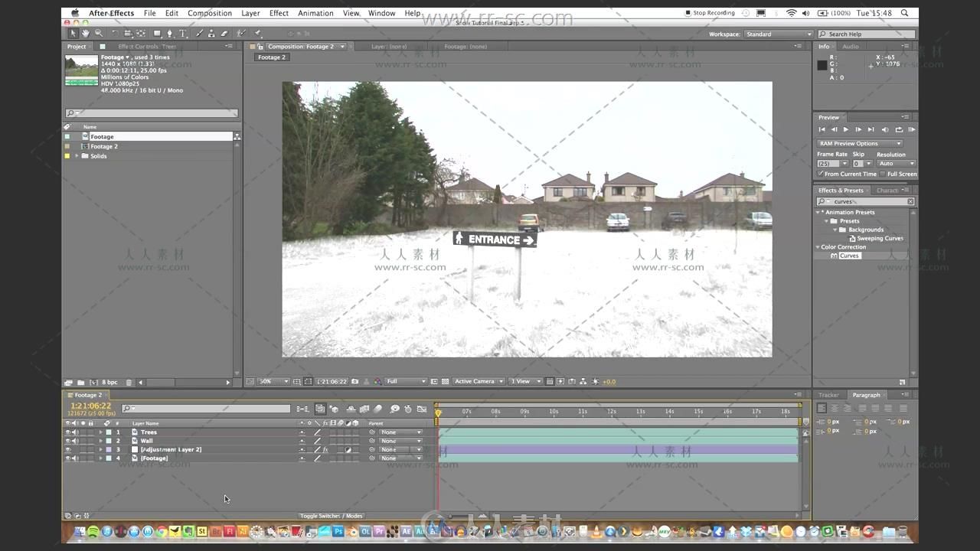Open the Layer menu
Screen dimensions: 980x551
click(x=250, y=13)
